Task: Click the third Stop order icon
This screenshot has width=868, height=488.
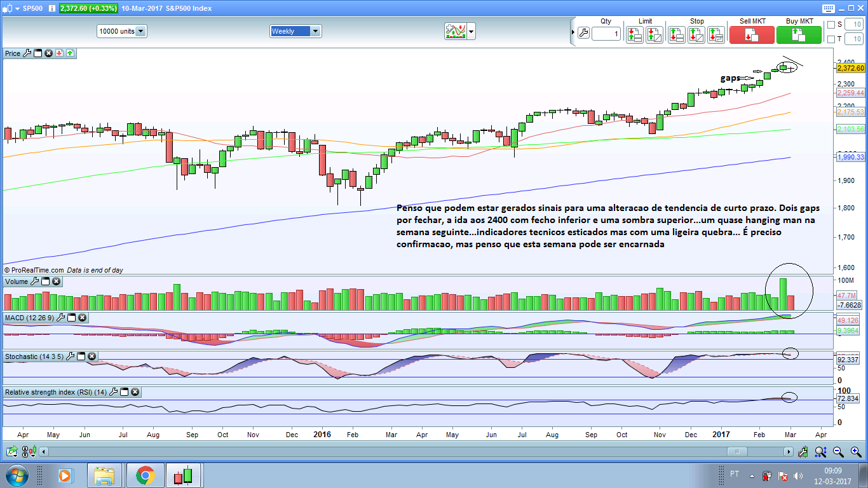Action: [x=716, y=34]
